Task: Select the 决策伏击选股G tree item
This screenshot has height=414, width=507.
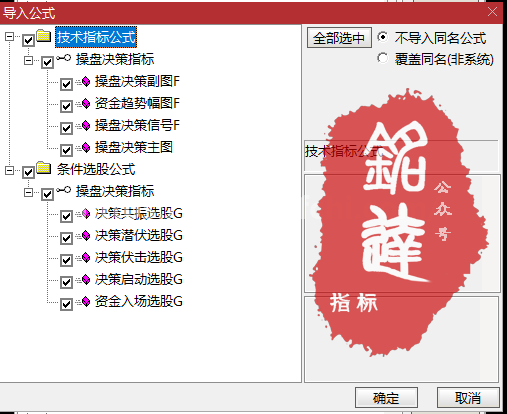Action: pyautogui.click(x=139, y=258)
